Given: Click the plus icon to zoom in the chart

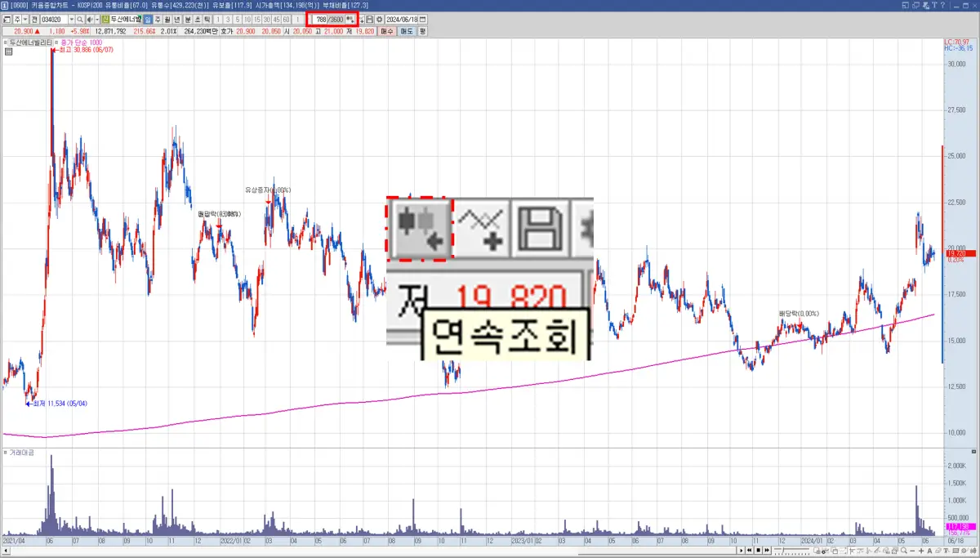Looking at the screenshot, I should [x=921, y=551].
